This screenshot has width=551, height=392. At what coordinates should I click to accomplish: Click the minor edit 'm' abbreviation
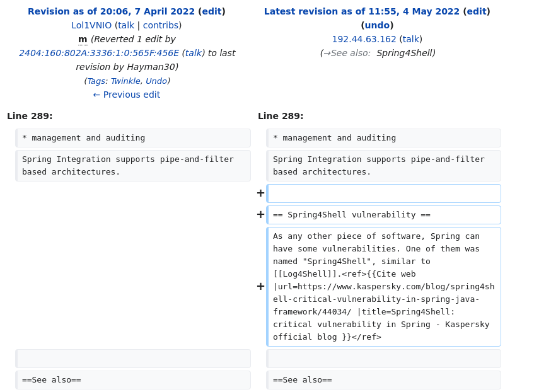click(83, 39)
